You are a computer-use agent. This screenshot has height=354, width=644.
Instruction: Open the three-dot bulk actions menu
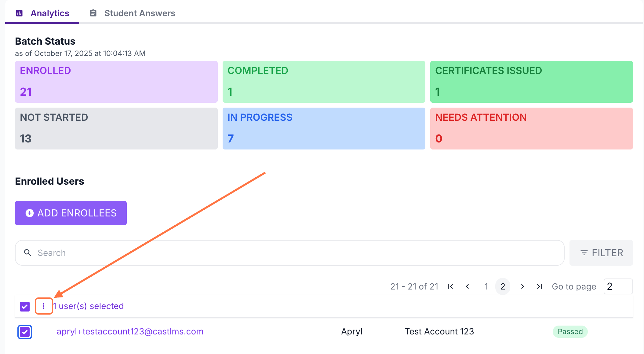pyautogui.click(x=44, y=306)
